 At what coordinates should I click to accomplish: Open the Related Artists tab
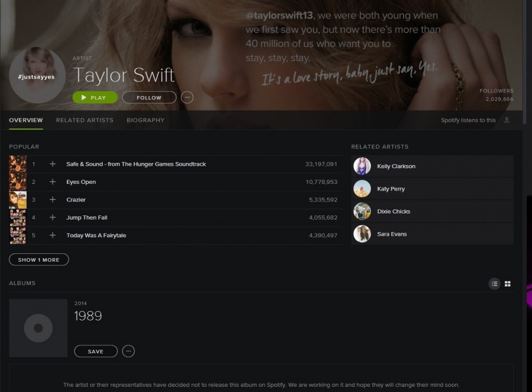[x=85, y=120]
